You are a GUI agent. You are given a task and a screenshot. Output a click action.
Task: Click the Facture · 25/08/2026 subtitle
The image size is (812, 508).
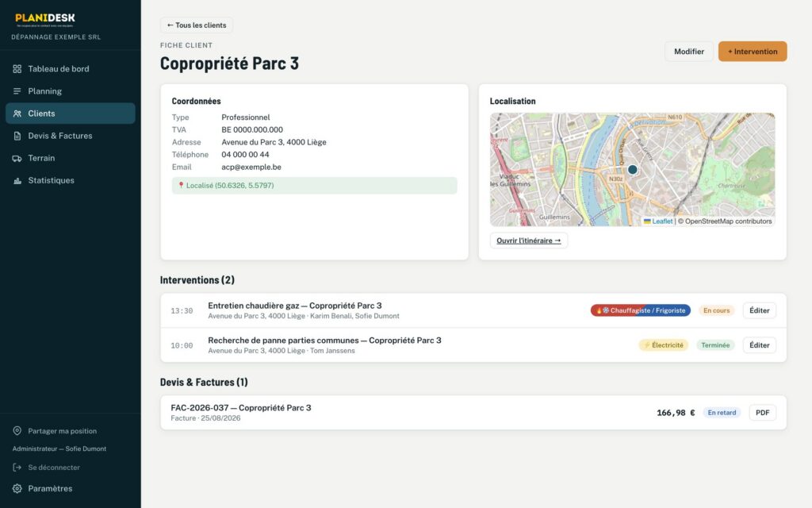[x=205, y=418]
